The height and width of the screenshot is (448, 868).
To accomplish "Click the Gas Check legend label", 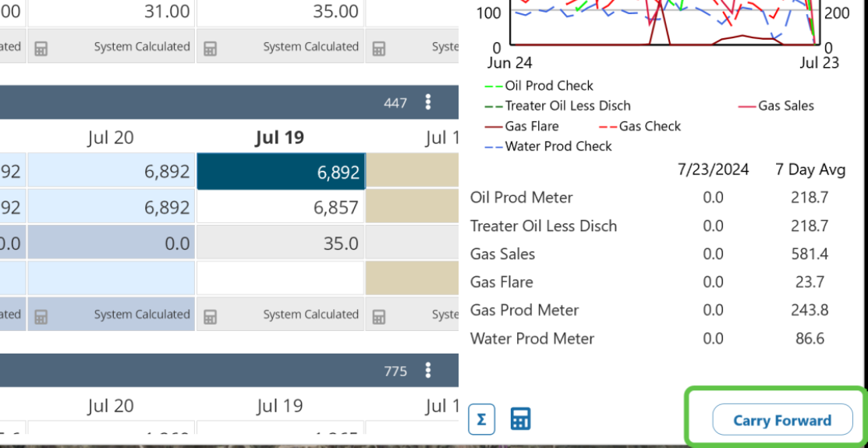I will tap(650, 126).
